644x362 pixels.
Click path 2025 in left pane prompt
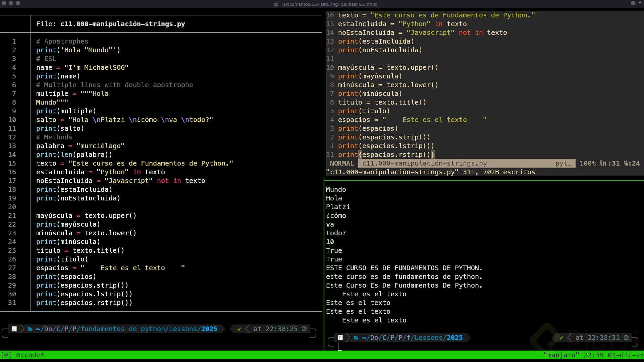point(209,329)
